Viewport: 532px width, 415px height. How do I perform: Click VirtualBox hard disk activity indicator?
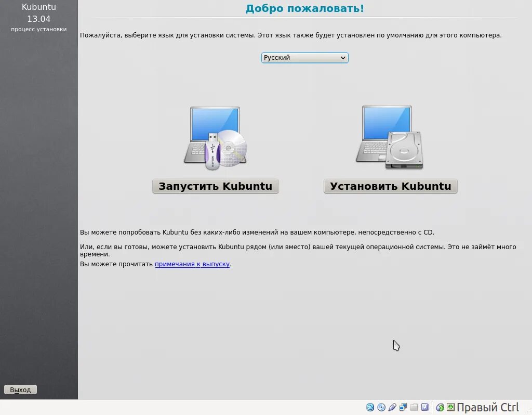coord(370,407)
